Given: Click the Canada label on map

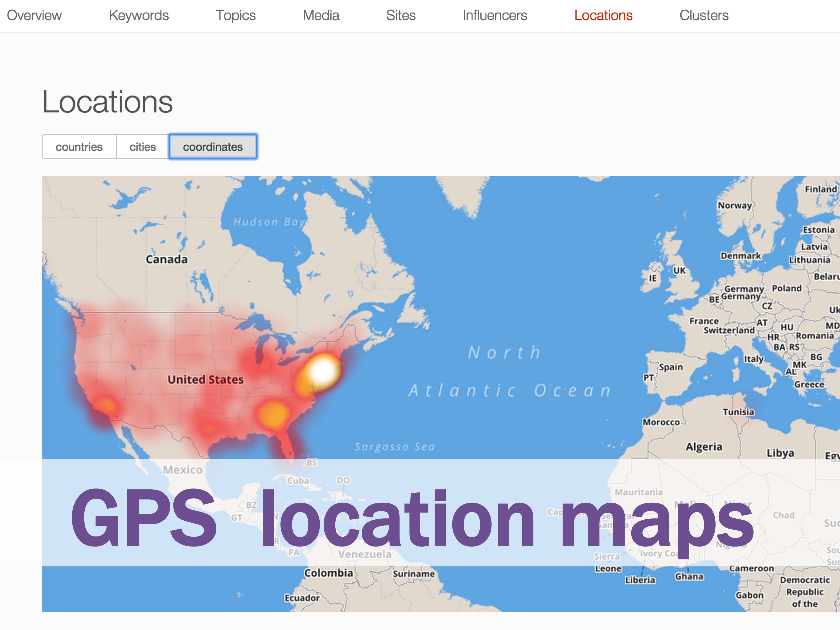Looking at the screenshot, I should 167,259.
